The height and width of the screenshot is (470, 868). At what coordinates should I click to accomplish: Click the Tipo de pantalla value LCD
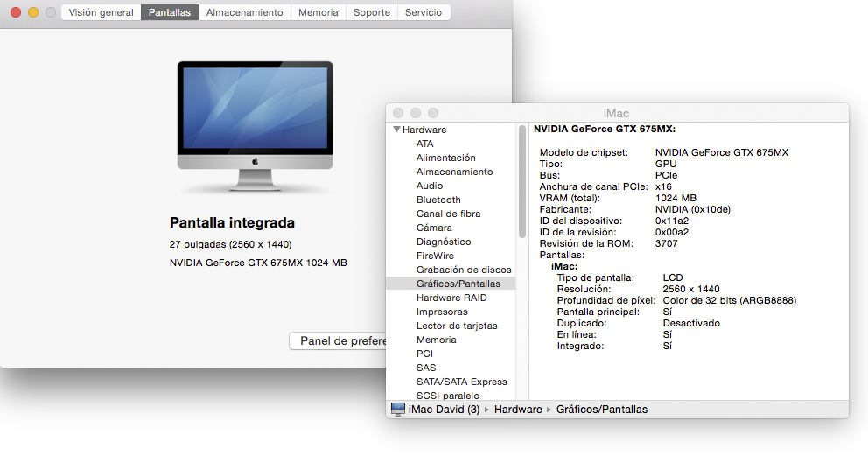pos(673,278)
